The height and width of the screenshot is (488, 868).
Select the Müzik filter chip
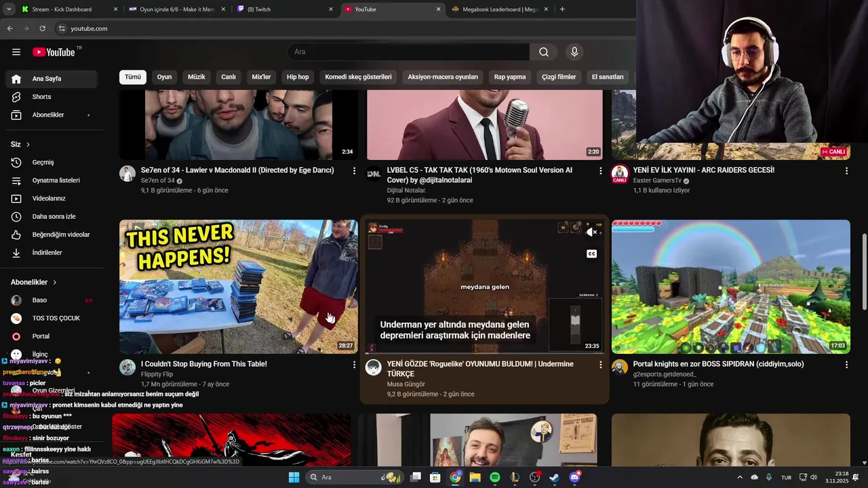tap(196, 77)
